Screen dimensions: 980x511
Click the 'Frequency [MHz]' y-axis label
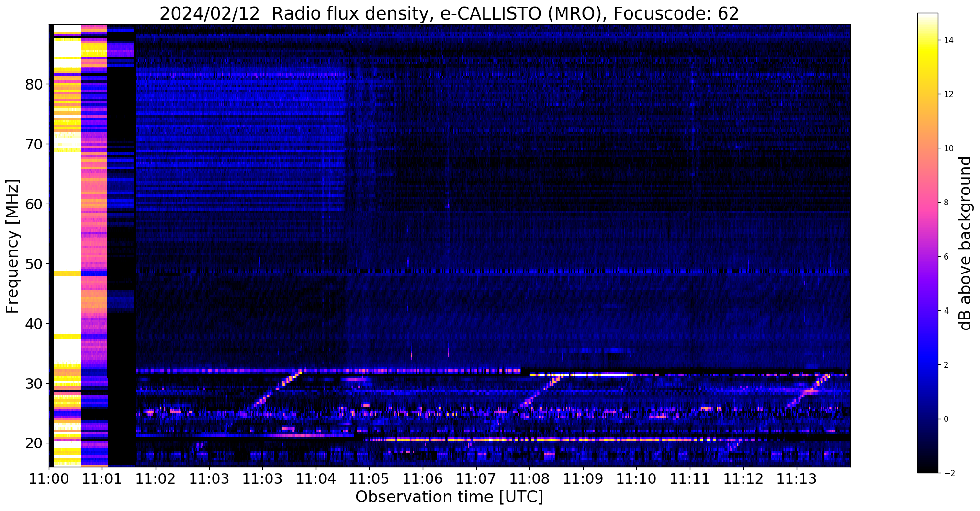click(12, 246)
